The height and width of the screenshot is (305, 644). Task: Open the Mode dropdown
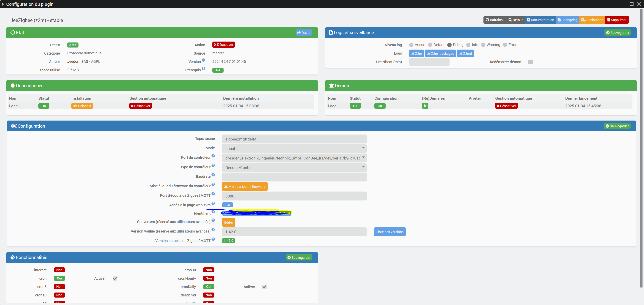294,149
